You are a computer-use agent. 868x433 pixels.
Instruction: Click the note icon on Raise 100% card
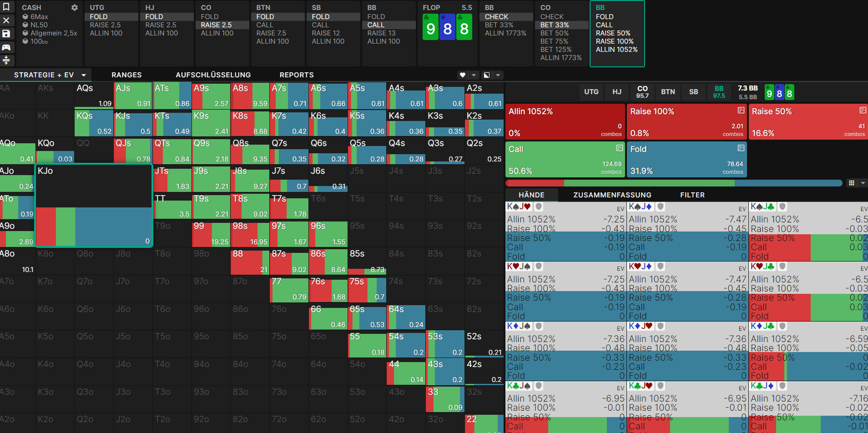[x=741, y=111]
